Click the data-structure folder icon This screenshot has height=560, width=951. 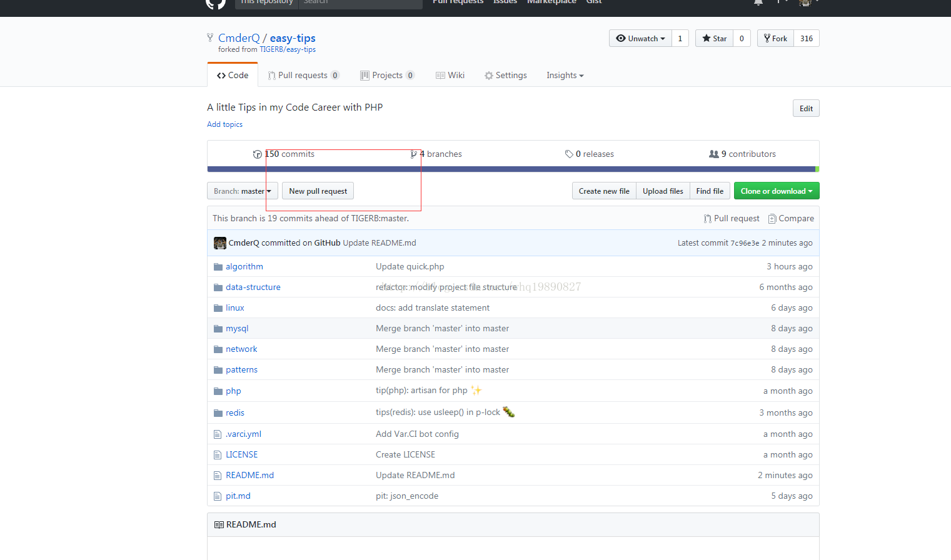(x=218, y=287)
